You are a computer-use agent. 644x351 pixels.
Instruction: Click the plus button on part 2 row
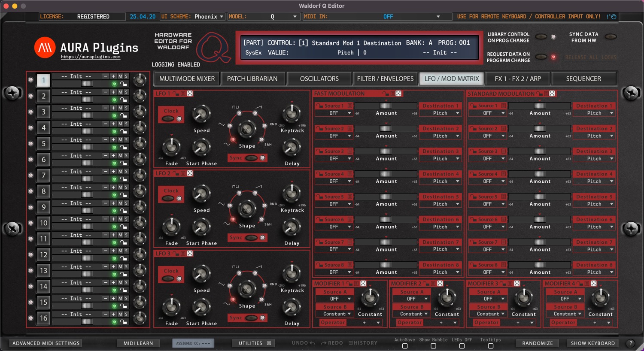coord(113,92)
